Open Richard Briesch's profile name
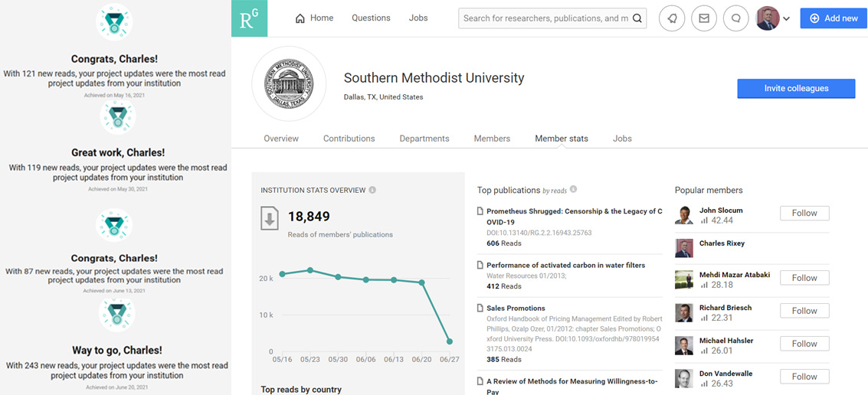This screenshot has width=868, height=395. 726,308
